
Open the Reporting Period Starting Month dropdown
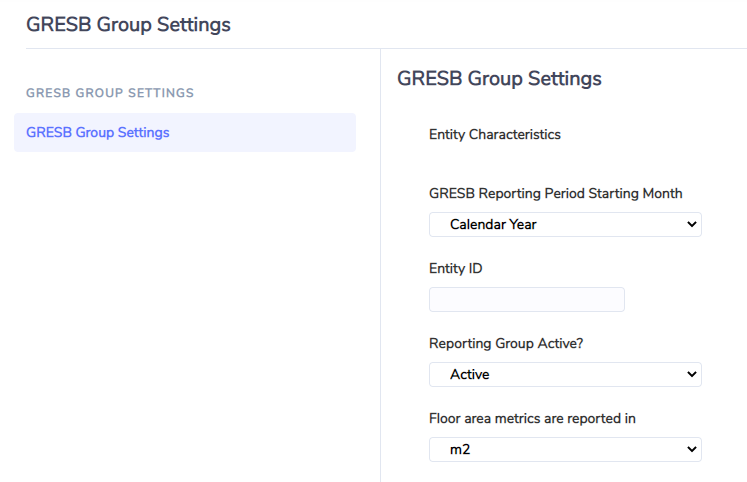point(565,224)
